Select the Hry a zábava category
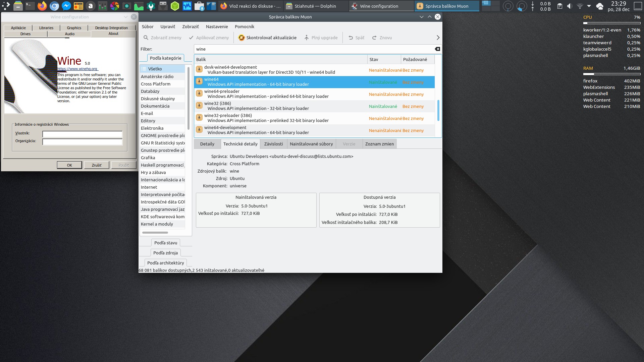 pos(162,172)
